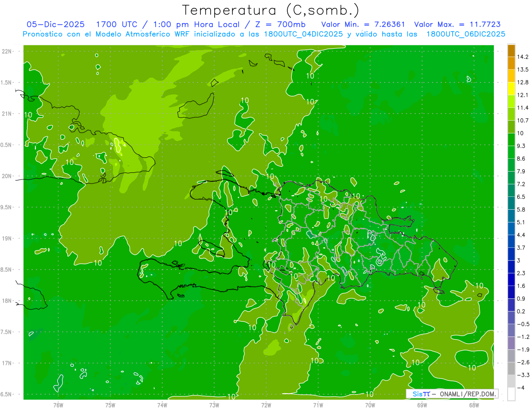Image resolution: width=532 pixels, height=411 pixels.
Task: Select the "2.3" value on the color scale
Action: pos(521,273)
